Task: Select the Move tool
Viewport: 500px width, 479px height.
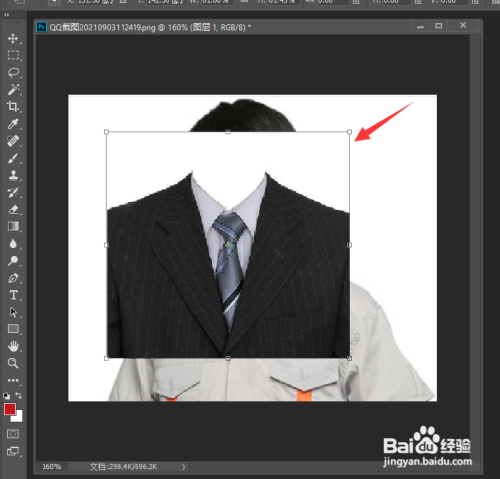Action: point(13,39)
